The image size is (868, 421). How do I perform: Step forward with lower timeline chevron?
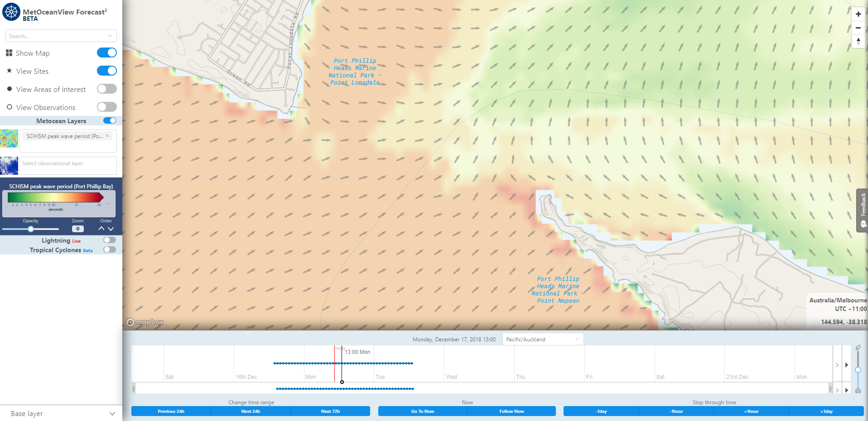(837, 390)
